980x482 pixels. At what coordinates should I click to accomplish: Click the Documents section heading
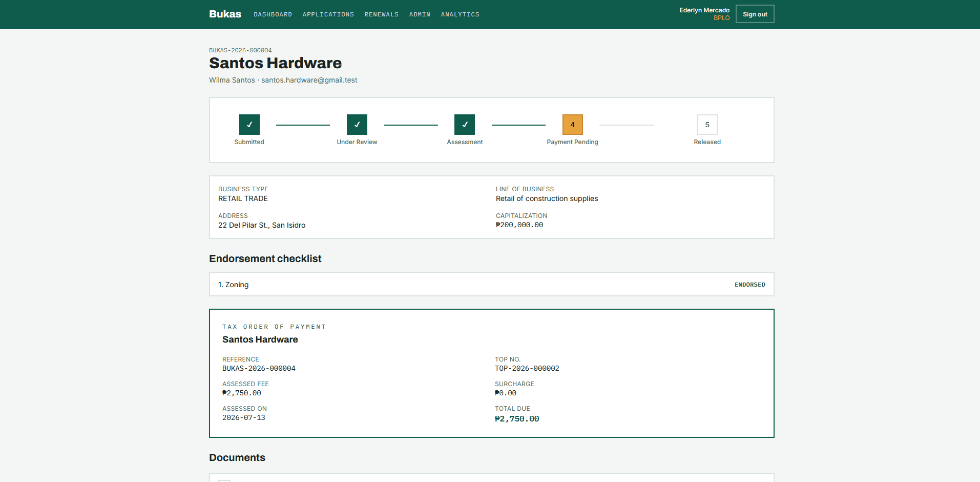pos(237,457)
